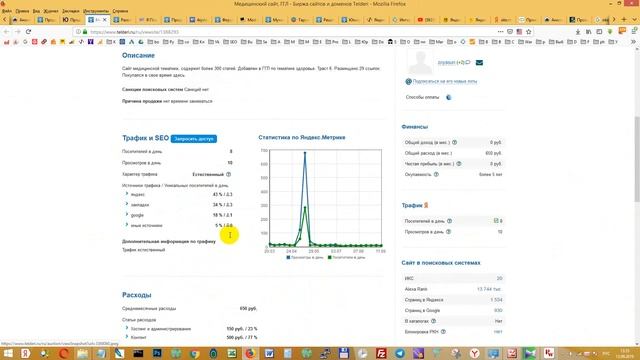Open Telegram from the Windows taskbar

[x=400, y=353]
